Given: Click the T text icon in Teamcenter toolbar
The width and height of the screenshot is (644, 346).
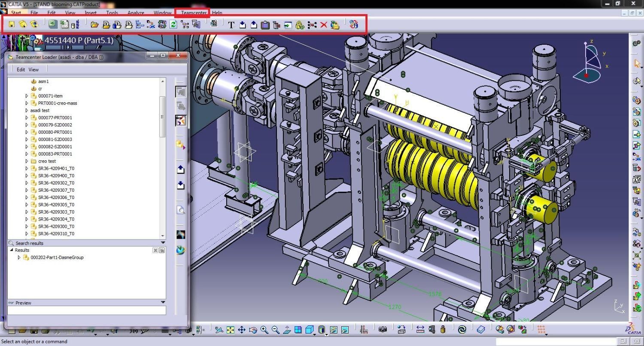Looking at the screenshot, I should point(231,25).
